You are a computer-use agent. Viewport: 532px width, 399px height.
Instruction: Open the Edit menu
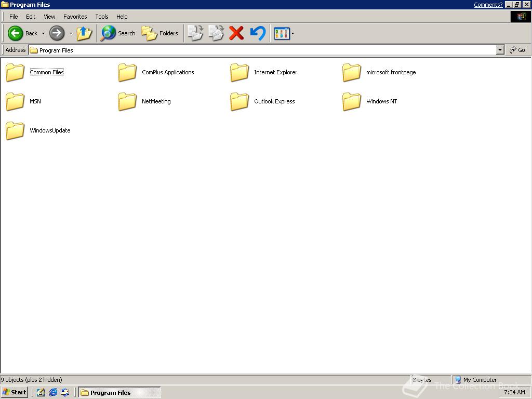click(x=31, y=17)
